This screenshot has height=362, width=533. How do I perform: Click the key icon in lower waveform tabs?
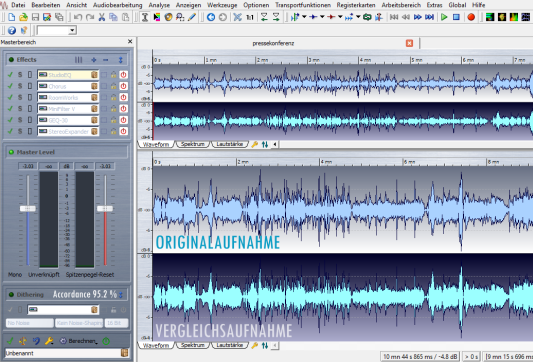[x=254, y=345]
